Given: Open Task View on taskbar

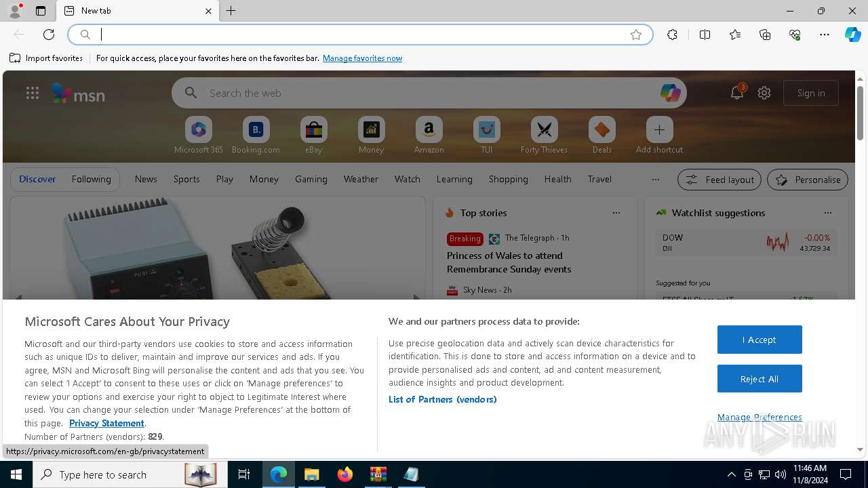Looking at the screenshot, I should click(x=244, y=474).
